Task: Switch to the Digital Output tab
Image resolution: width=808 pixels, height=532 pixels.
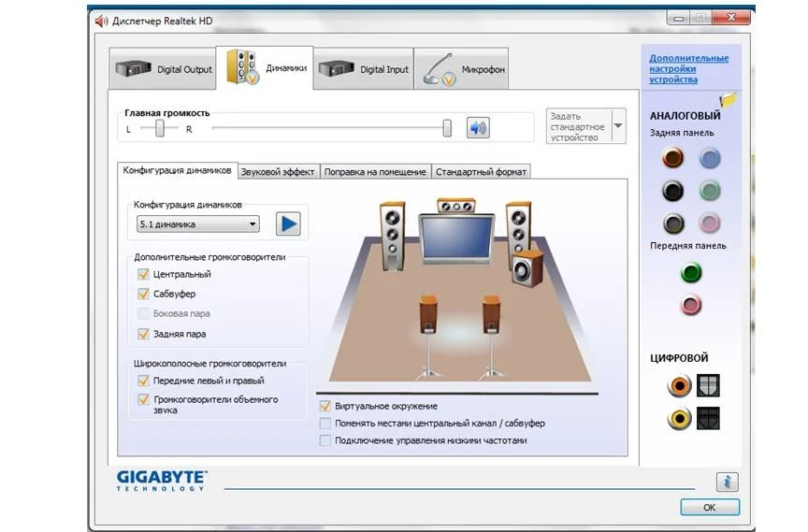Action: pos(163,69)
